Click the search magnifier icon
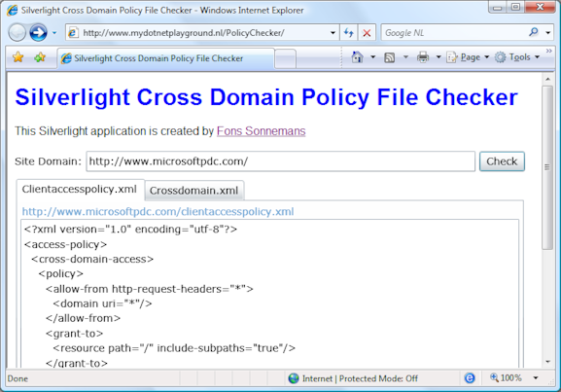Viewport: 561px width, 392px height. (x=534, y=32)
